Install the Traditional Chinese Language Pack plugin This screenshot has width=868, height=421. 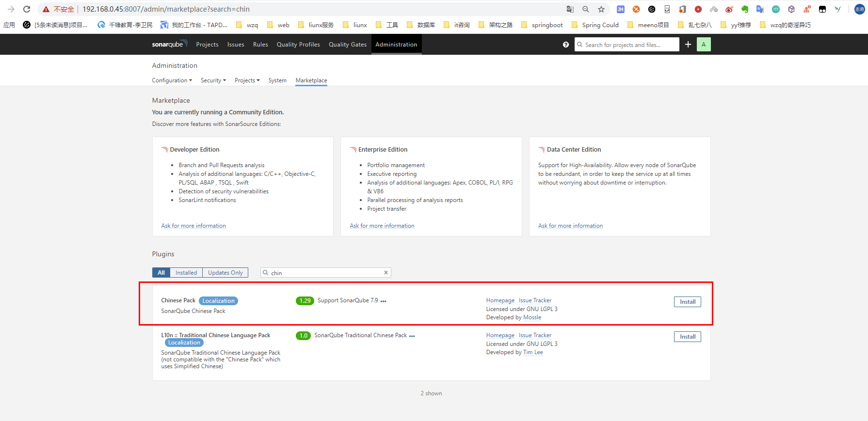point(687,337)
